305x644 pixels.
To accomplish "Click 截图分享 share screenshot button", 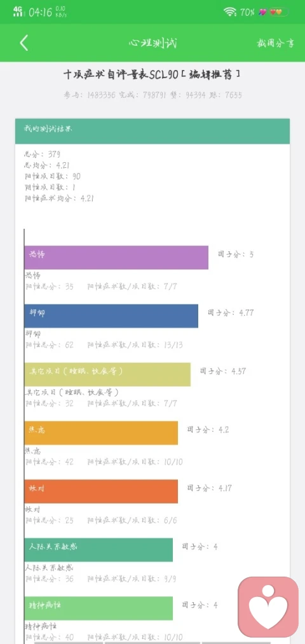I will pyautogui.click(x=275, y=43).
